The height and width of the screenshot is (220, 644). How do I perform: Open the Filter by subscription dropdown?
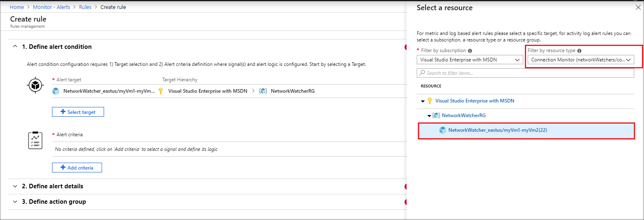(x=470, y=60)
